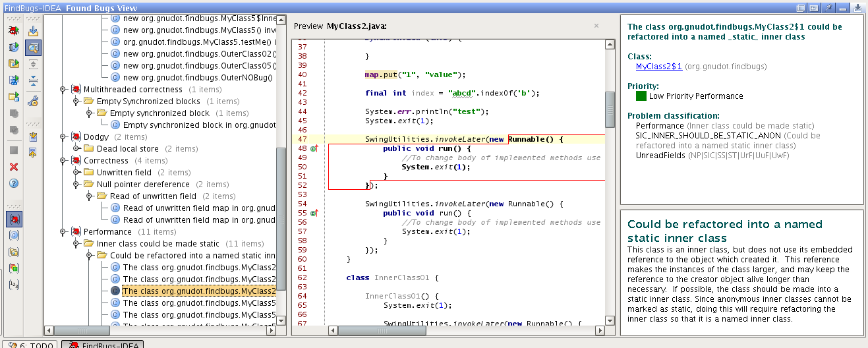Toggle group by bug rank 123 button
This screenshot has height=348, width=868.
click(13, 285)
